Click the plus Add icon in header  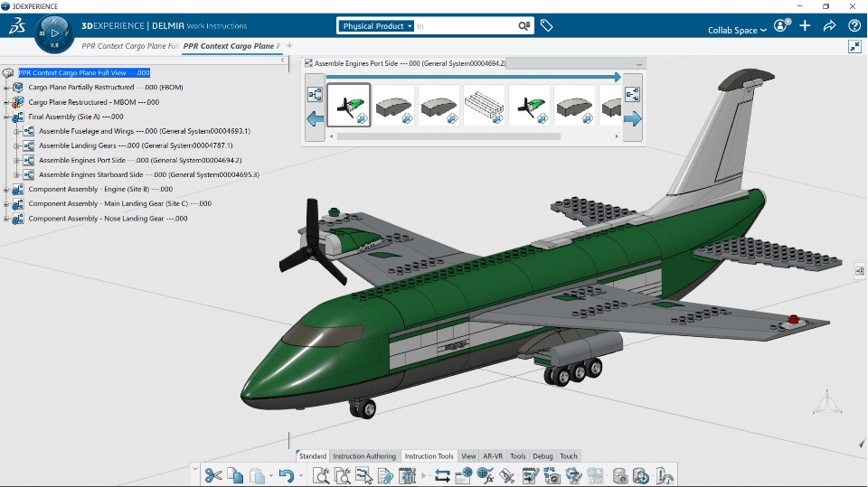[805, 25]
